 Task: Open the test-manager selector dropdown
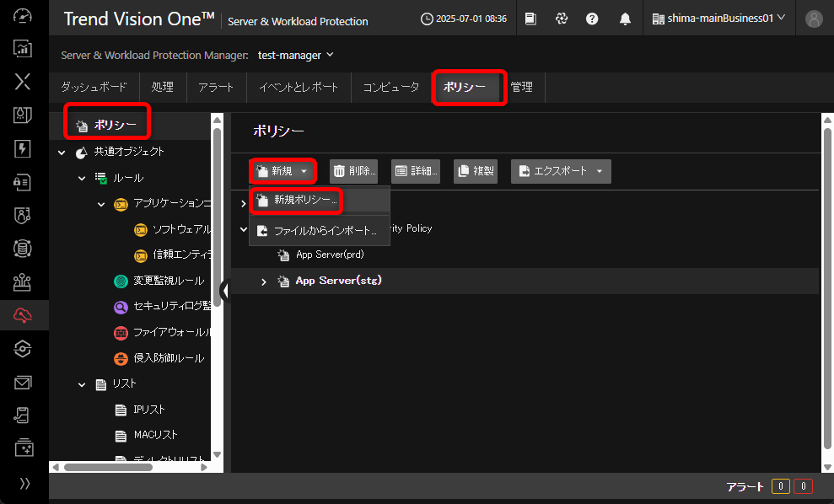(x=296, y=56)
